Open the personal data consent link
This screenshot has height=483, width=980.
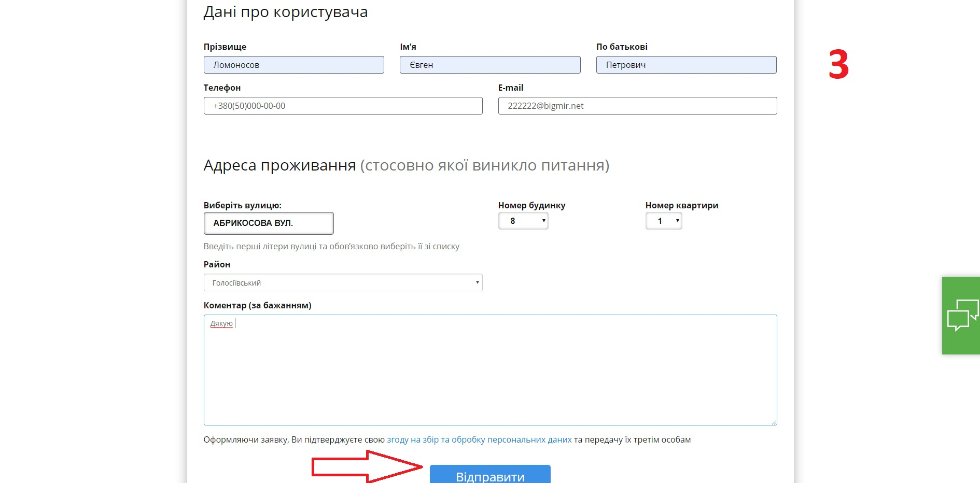[479, 439]
